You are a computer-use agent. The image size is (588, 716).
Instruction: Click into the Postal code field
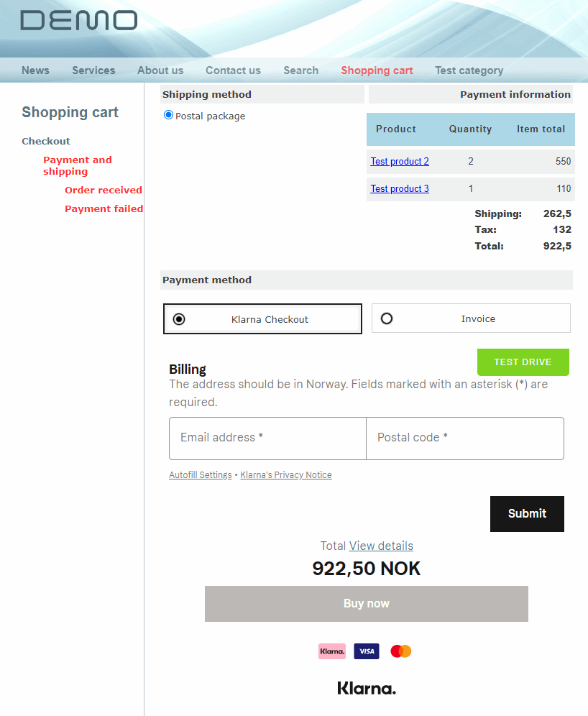point(464,438)
